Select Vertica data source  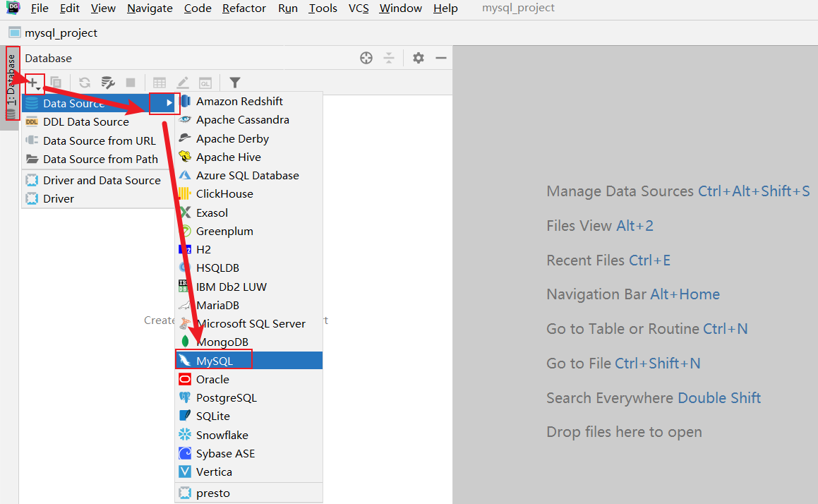click(249, 472)
